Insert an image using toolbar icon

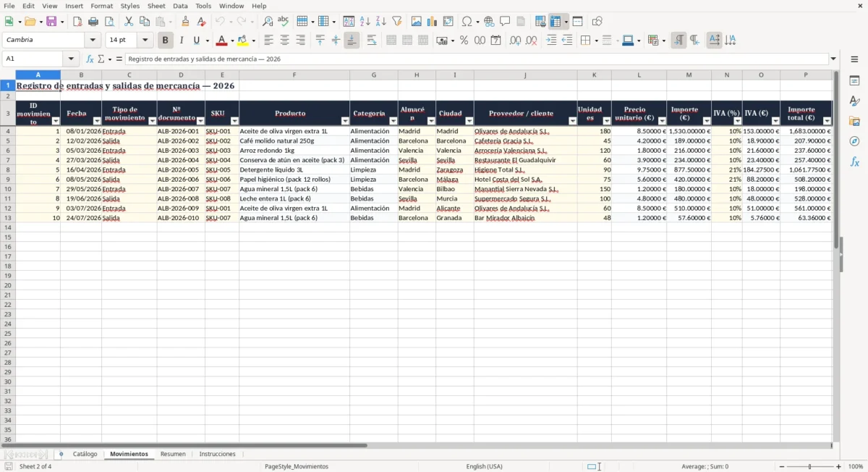(417, 21)
